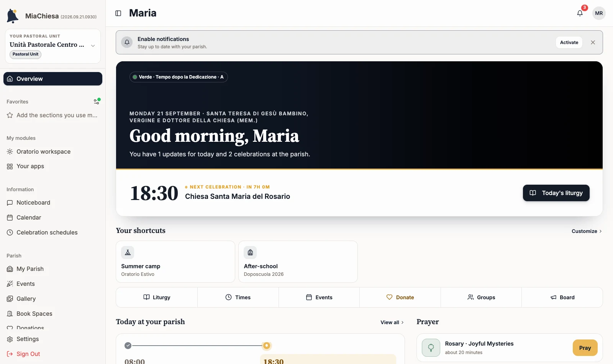Open the Favorites customize icon

coord(97,102)
